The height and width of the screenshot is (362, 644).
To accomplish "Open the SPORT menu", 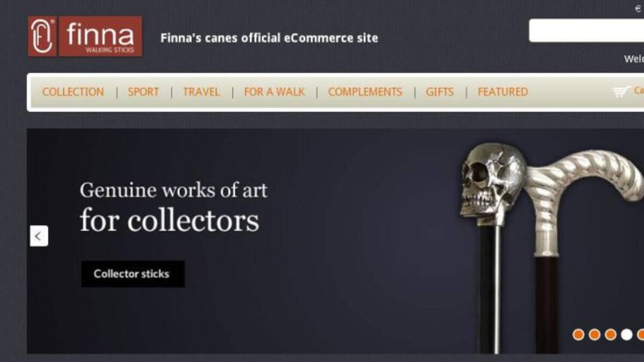I will (143, 92).
